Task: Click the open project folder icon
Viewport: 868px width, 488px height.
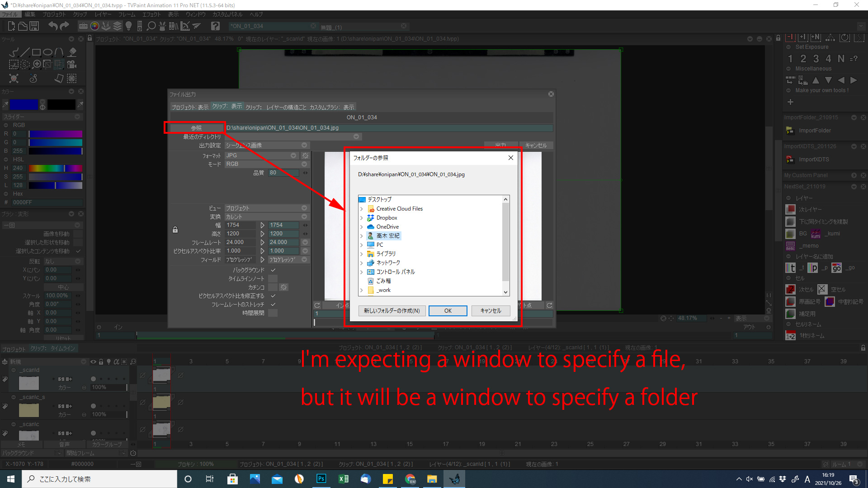Action: pos(23,26)
